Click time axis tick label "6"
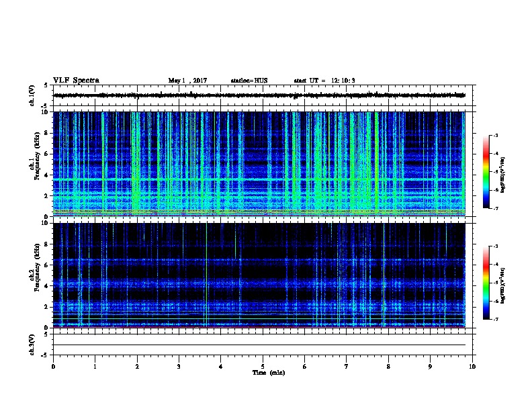The image size is (532, 411). [x=305, y=367]
